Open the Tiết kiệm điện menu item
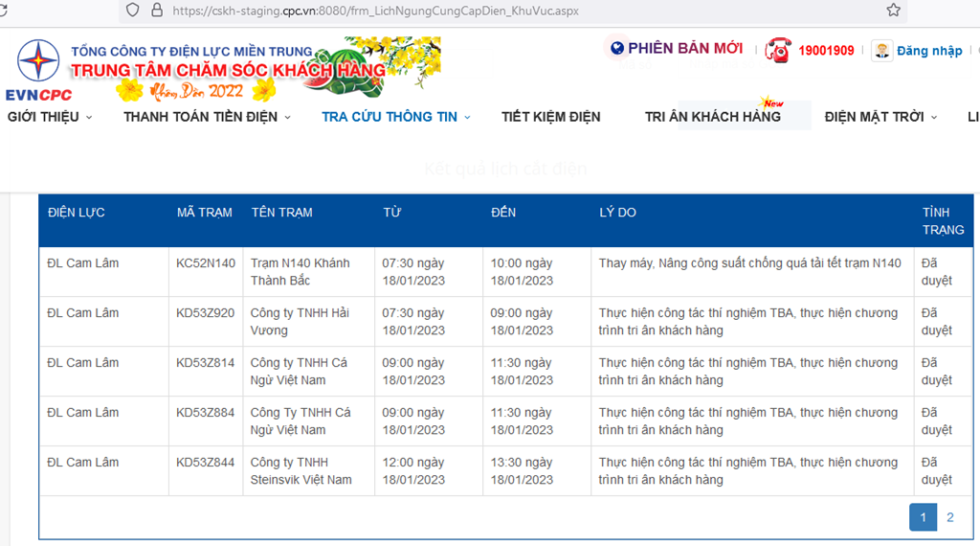This screenshot has width=980, height=546. [x=551, y=117]
